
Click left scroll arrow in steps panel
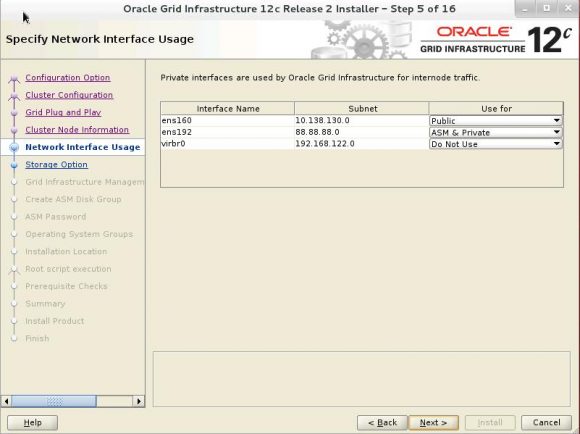(6, 401)
